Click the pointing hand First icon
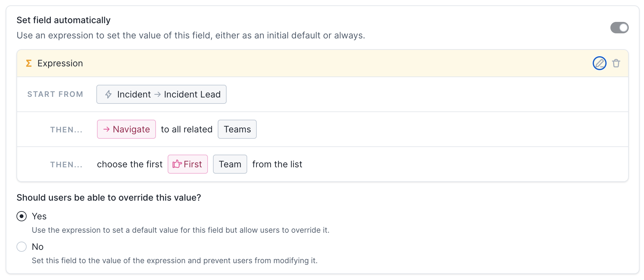Image resolution: width=644 pixels, height=280 pixels. (177, 164)
